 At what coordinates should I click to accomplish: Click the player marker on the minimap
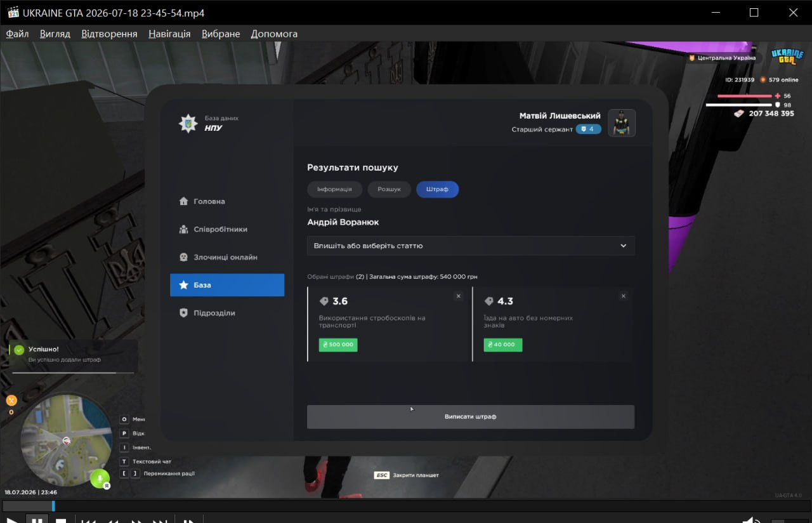pos(66,440)
